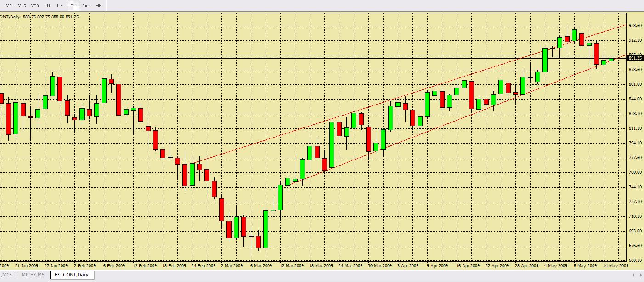Select the M15 timeframe button
Image resolution: width=644 pixels, height=282 pixels.
(x=22, y=6)
